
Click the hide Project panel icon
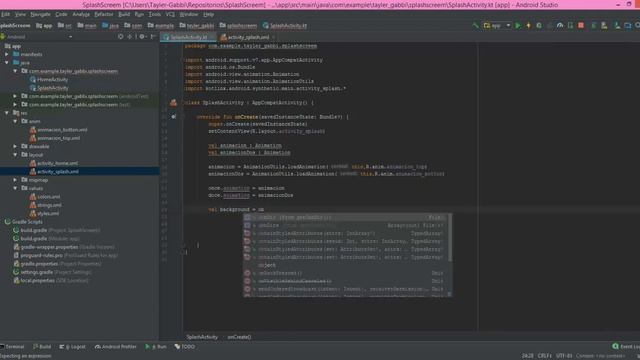(153, 36)
